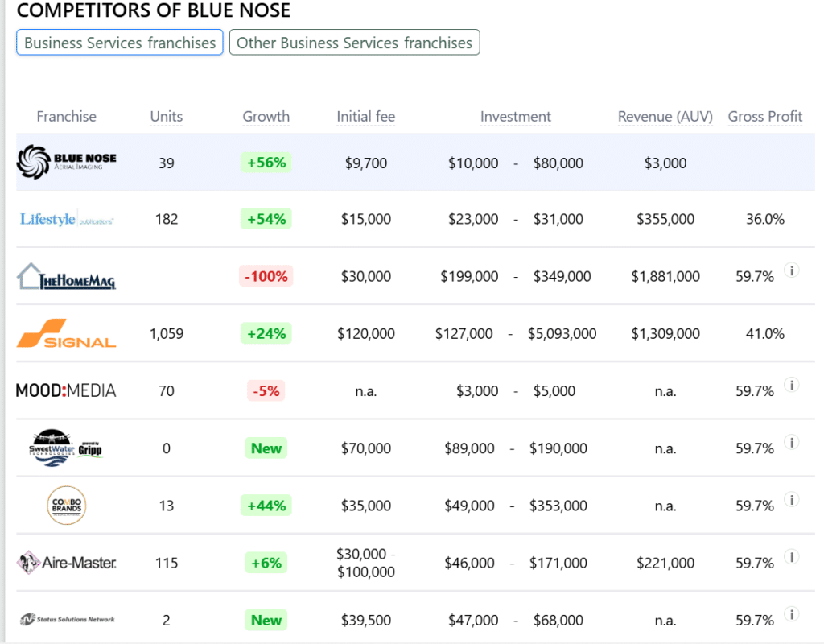The image size is (824, 644).
Task: Click the 36.0% gross profit value
Action: coord(765,219)
